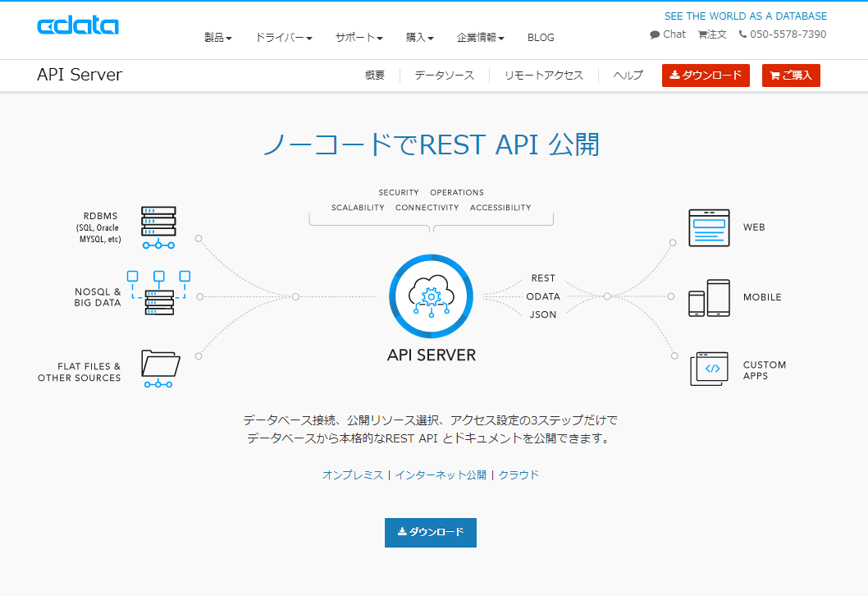
Task: Click SEE THE WORLD AS A DATABASE tagline
Action: (746, 16)
